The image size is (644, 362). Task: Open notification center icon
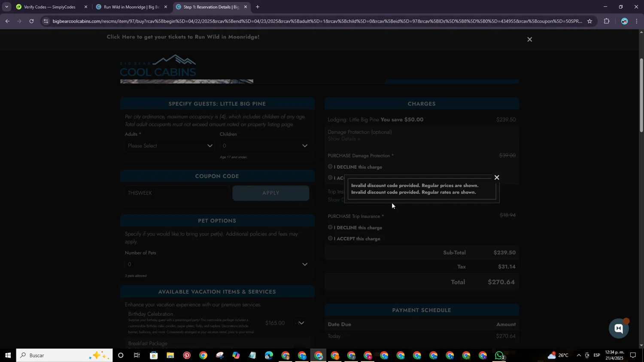pos(633,355)
